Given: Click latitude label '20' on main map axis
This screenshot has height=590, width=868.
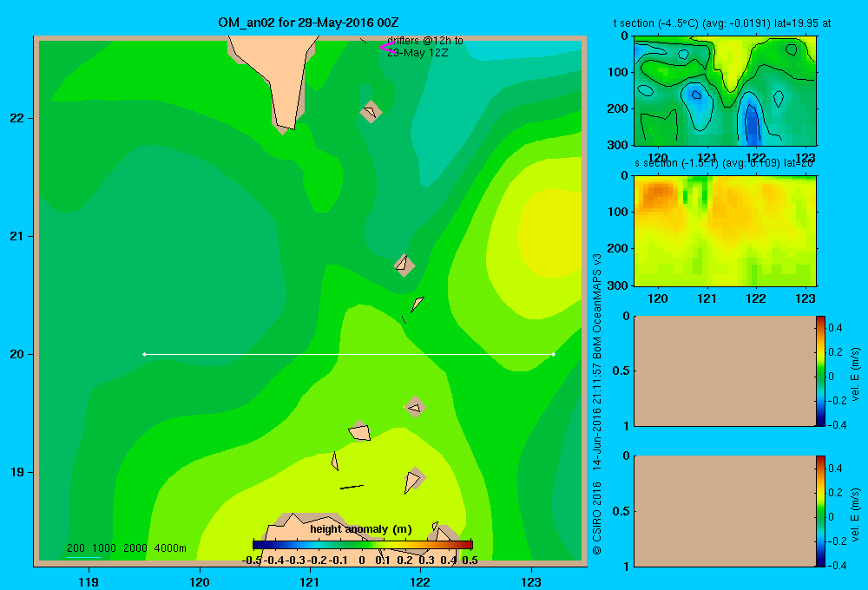Looking at the screenshot, I should pyautogui.click(x=16, y=354).
